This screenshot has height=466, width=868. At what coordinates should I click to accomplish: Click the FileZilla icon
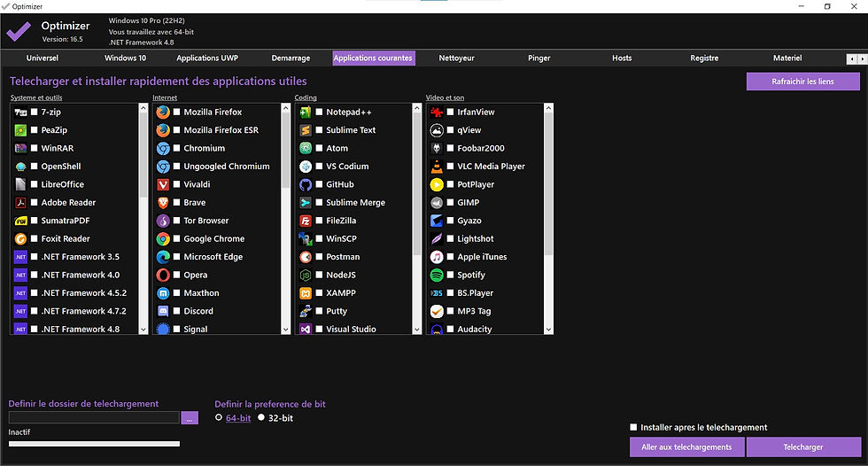pos(306,221)
